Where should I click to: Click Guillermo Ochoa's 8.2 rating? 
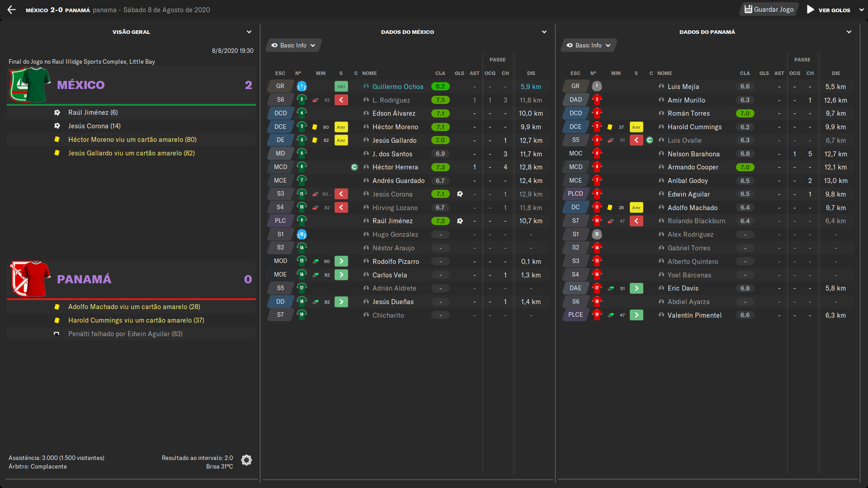coord(440,87)
